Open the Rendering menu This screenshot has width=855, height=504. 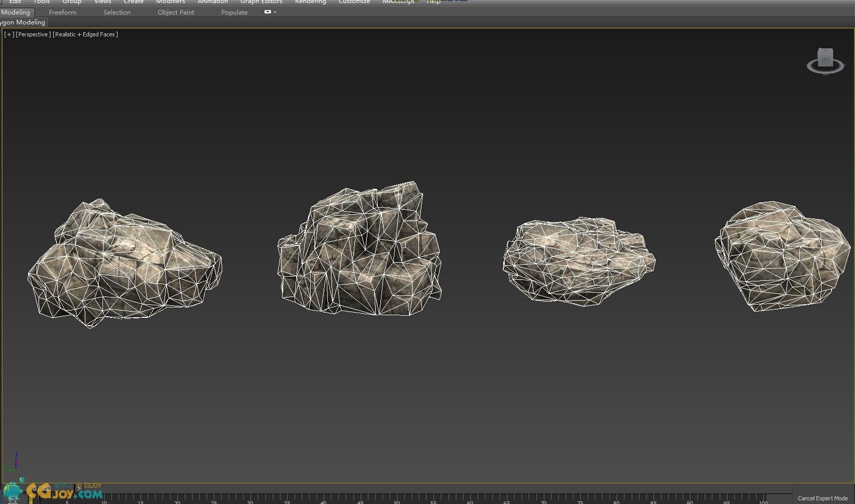click(310, 2)
